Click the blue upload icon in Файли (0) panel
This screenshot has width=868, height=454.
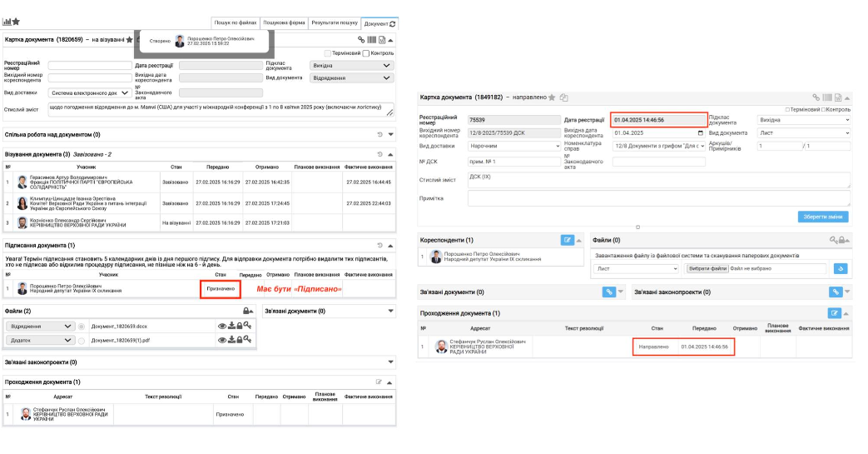tap(840, 268)
